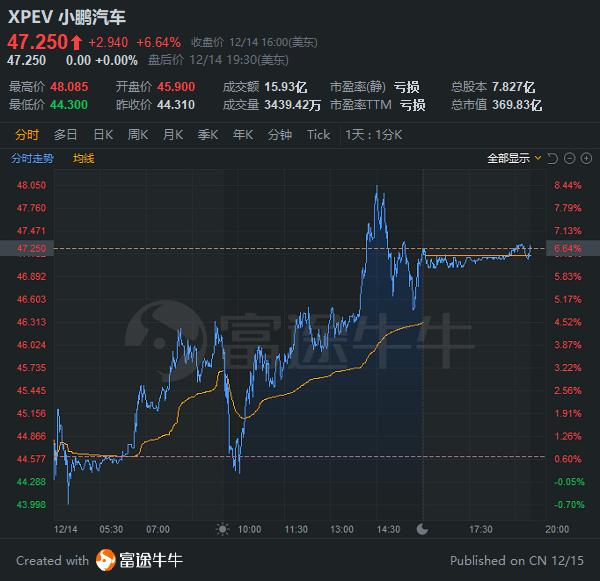Select the 季K tab
The image size is (600, 581).
[x=208, y=135]
